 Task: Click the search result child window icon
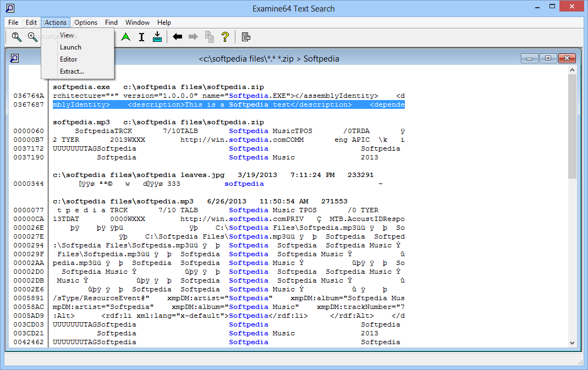coord(14,58)
